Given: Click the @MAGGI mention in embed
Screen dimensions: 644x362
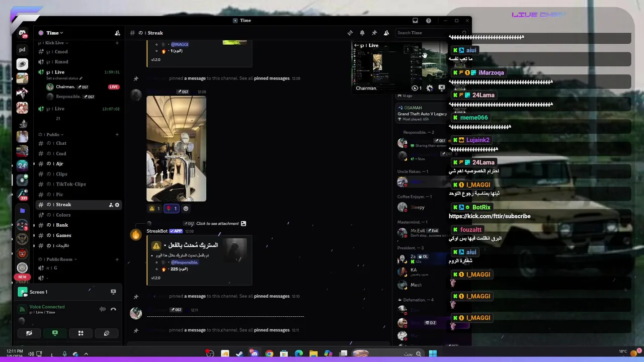Looking at the screenshot, I should click(180, 44).
